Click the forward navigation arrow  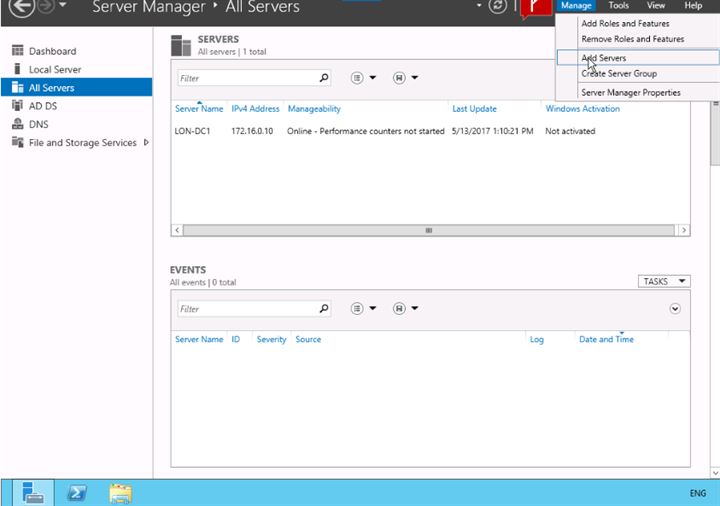point(46,6)
